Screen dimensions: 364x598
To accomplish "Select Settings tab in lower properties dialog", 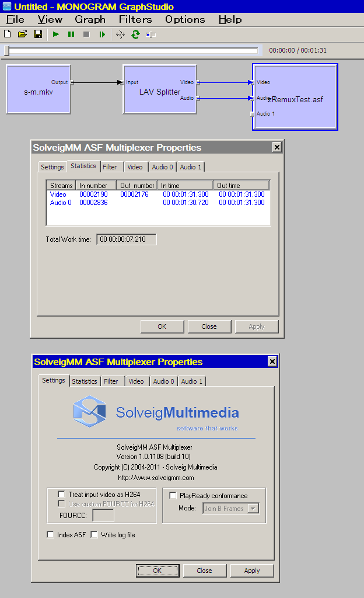I will [54, 380].
